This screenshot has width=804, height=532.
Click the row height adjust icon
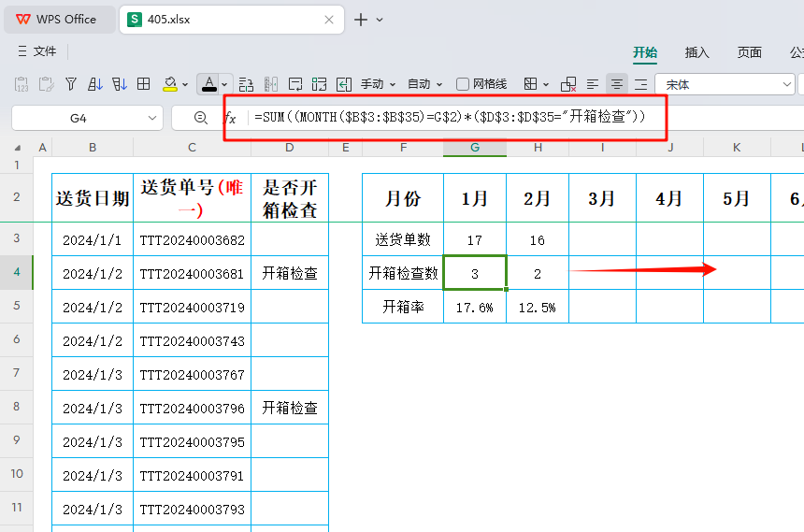[x=246, y=84]
